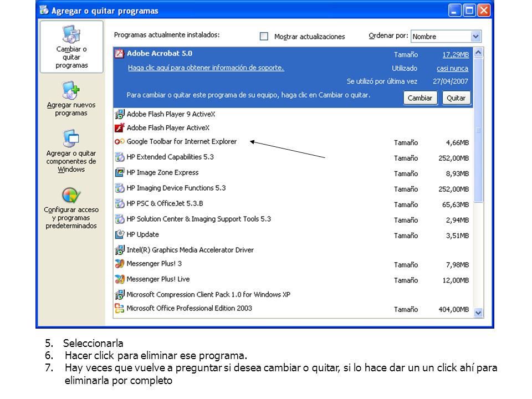Click the HP Update icon
Image resolution: width=532 pixels, height=399 pixels.
pyautogui.click(x=120, y=234)
